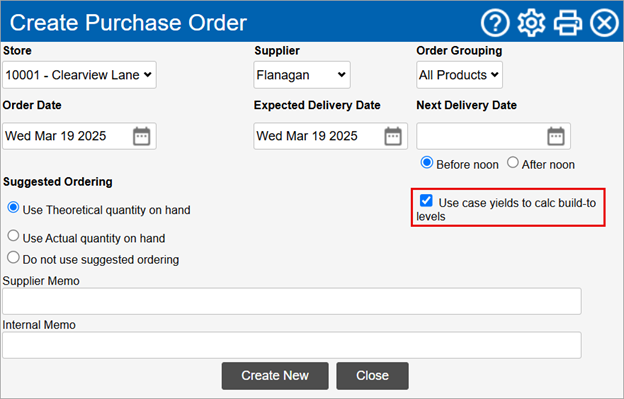Click the Close button
This screenshot has height=399, width=624.
372,376
